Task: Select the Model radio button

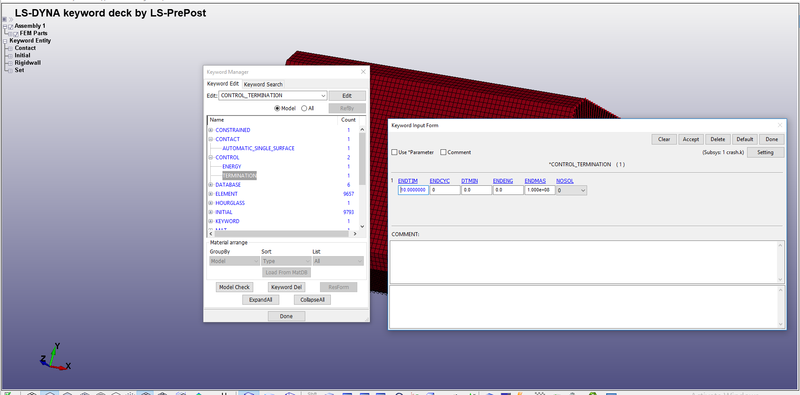Action: click(x=278, y=108)
